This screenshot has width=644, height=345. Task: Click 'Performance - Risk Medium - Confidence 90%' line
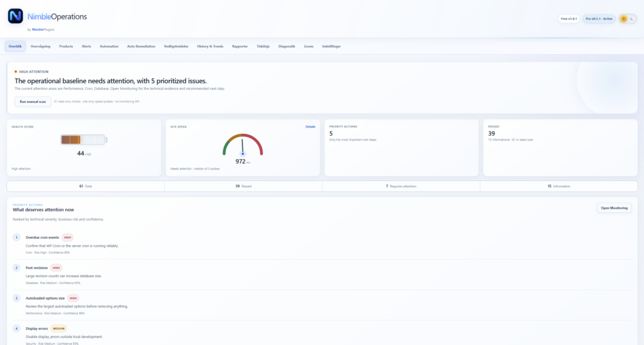point(55,314)
